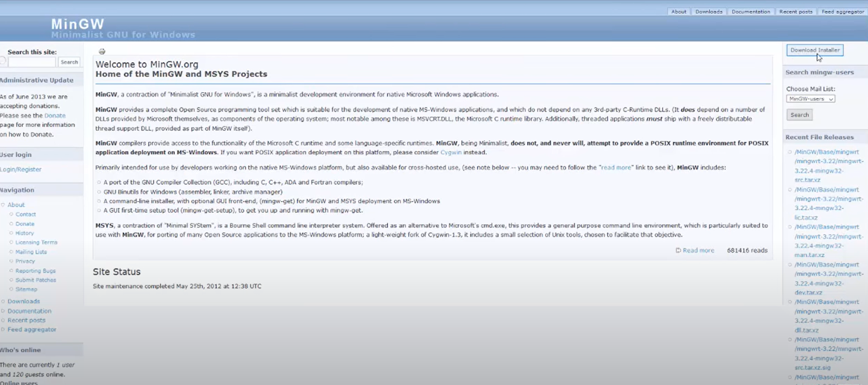Open the mingwrt-3.22.4-mingw32-src.tar.xz.sig release link
Screen dimensions: 868x385
[x=828, y=354]
